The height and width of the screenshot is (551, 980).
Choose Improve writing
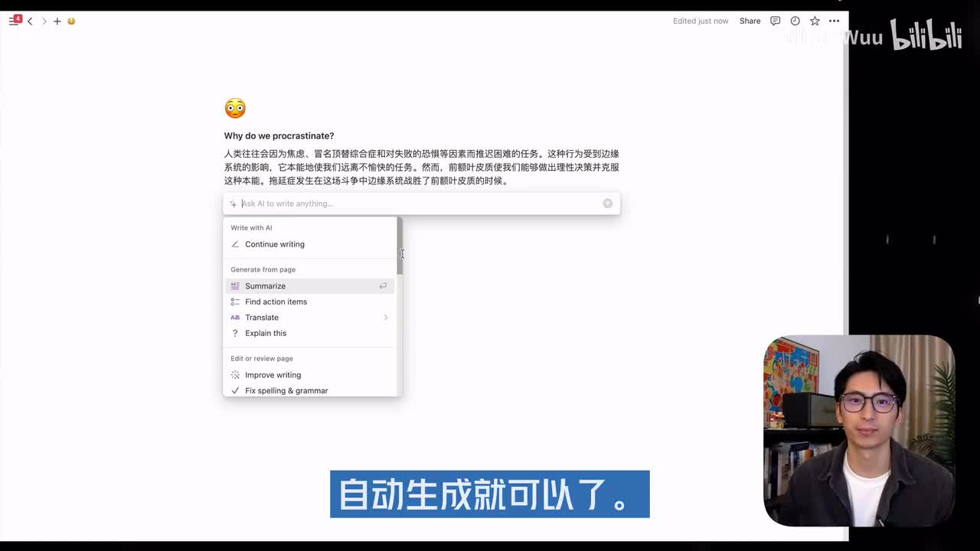coord(273,375)
